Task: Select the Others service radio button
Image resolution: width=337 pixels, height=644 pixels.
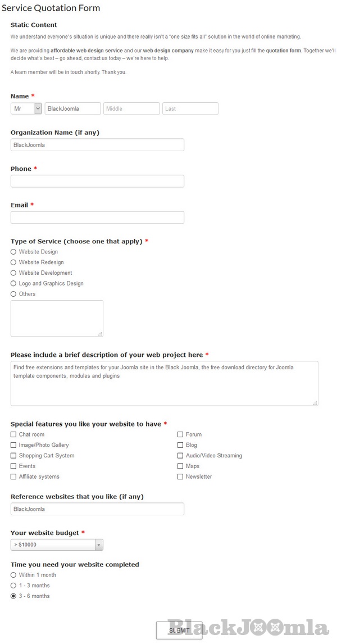Action: pos(13,294)
